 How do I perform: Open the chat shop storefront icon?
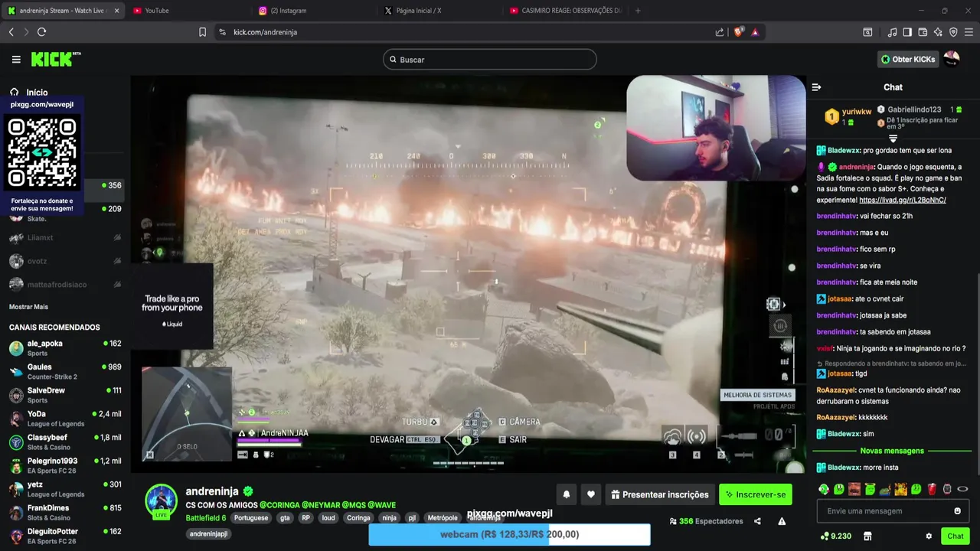(x=867, y=536)
